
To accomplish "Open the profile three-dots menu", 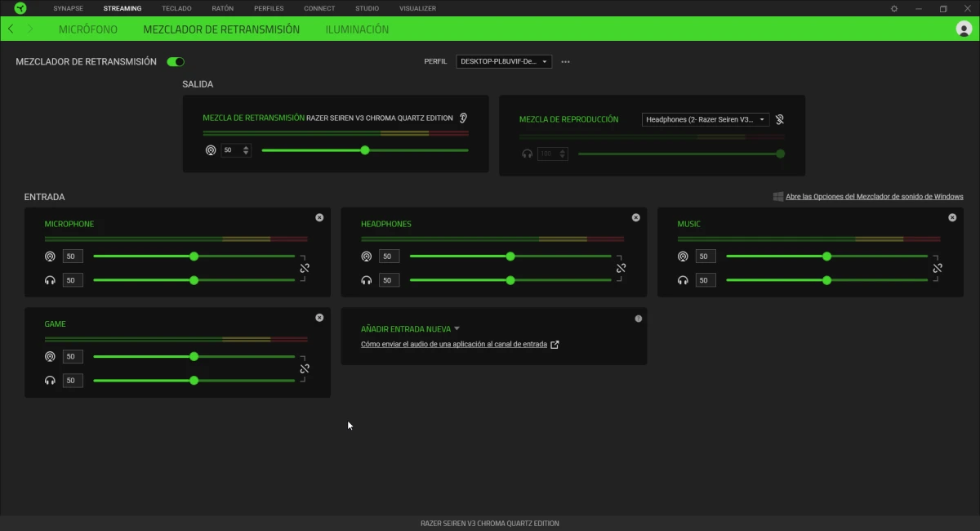I will click(565, 61).
